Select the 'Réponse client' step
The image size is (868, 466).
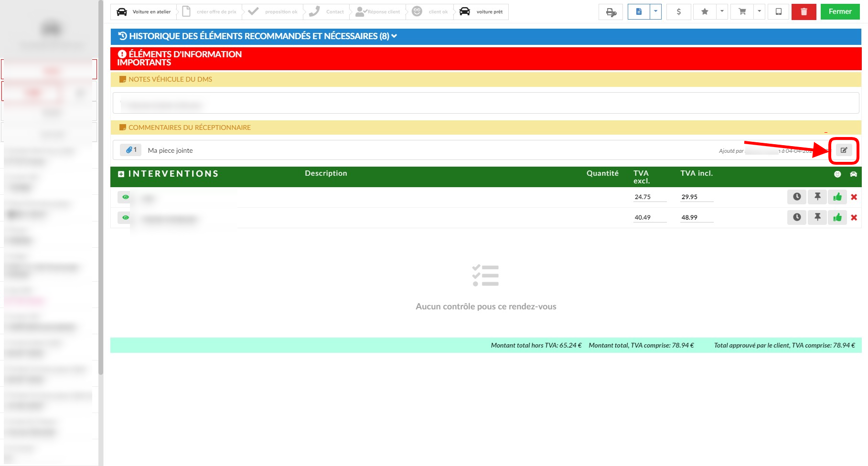(378, 12)
